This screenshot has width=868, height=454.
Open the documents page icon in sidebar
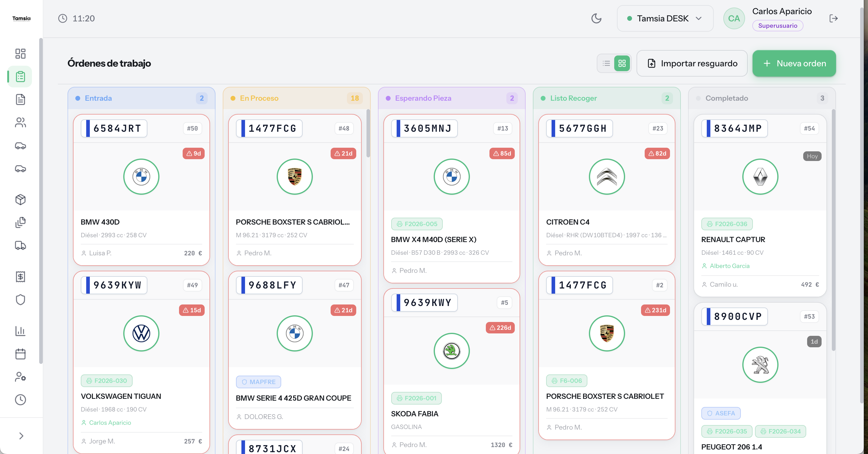20,99
